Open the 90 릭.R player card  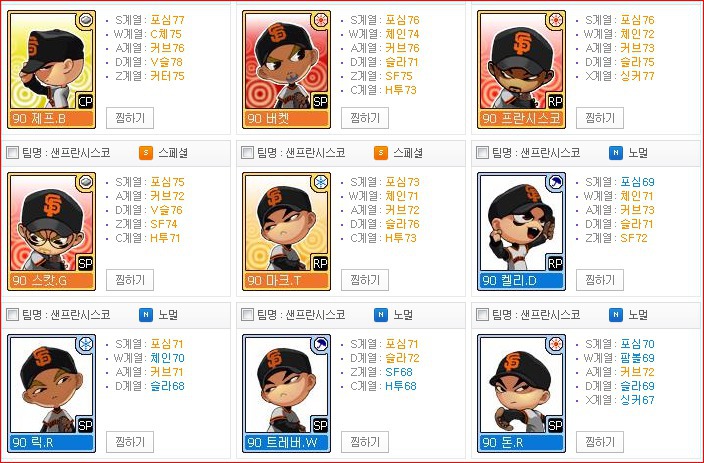(52, 393)
